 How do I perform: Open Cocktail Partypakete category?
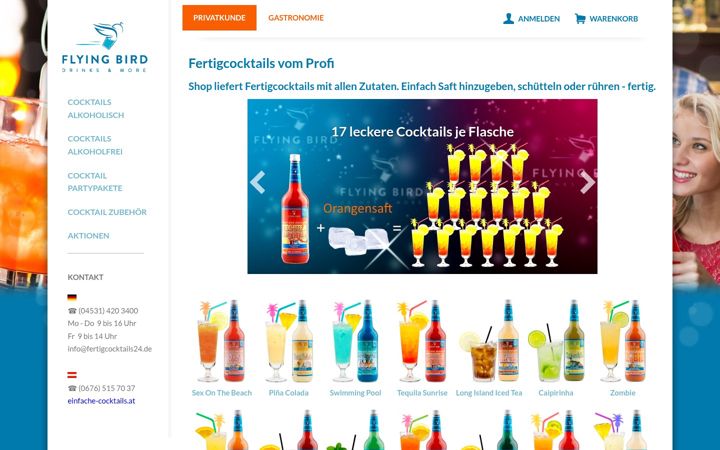coord(95,182)
